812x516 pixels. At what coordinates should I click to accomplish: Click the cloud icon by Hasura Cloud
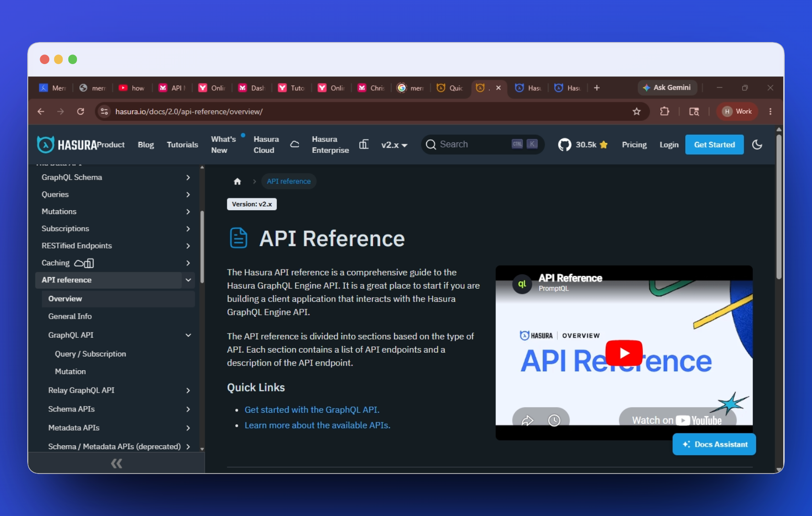295,144
